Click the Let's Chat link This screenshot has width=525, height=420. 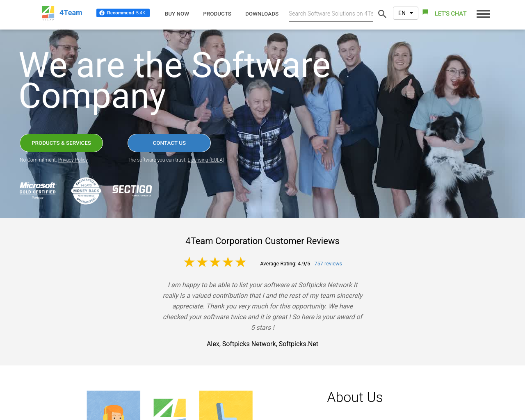pyautogui.click(x=450, y=14)
